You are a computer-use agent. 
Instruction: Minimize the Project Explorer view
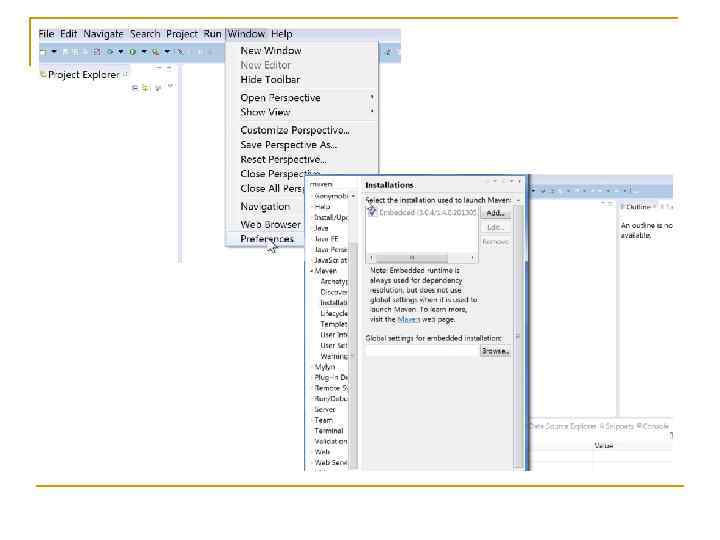(158, 68)
